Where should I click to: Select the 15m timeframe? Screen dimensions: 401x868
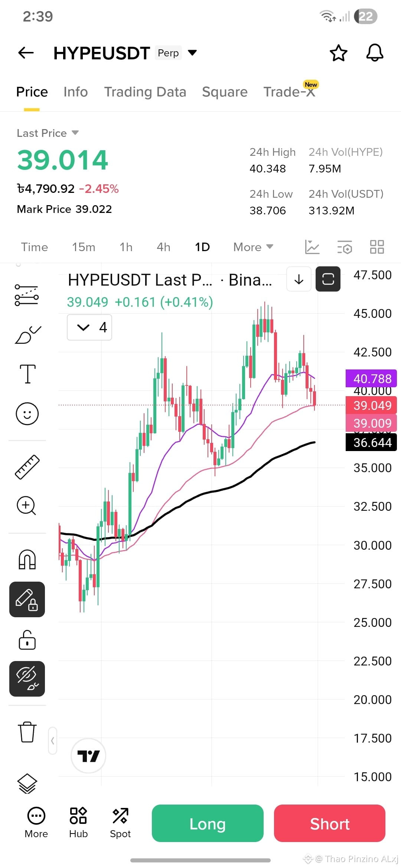[x=84, y=247]
